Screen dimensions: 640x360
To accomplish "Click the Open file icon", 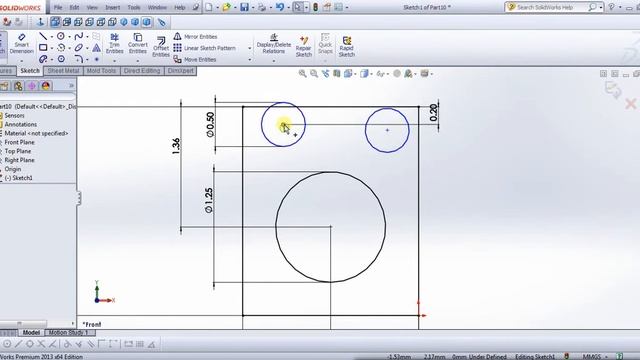I will coord(226,7).
